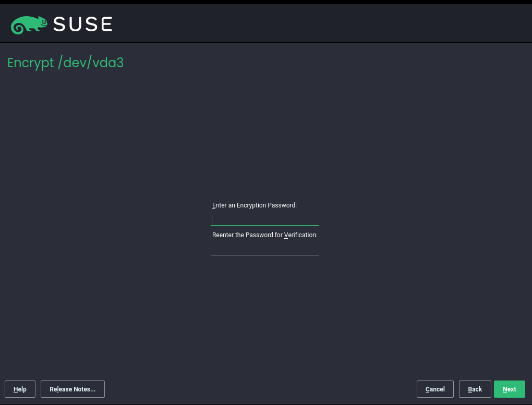Click the Enter an Encryption Password label

click(x=255, y=205)
